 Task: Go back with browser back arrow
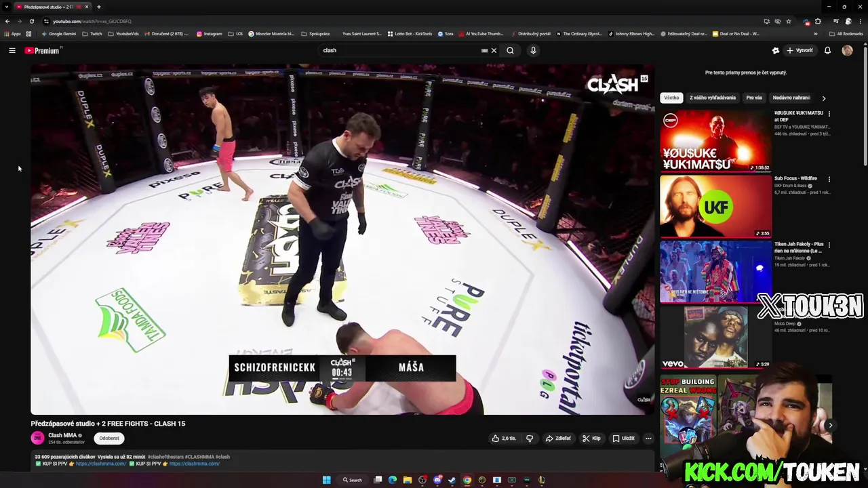coord(7,21)
